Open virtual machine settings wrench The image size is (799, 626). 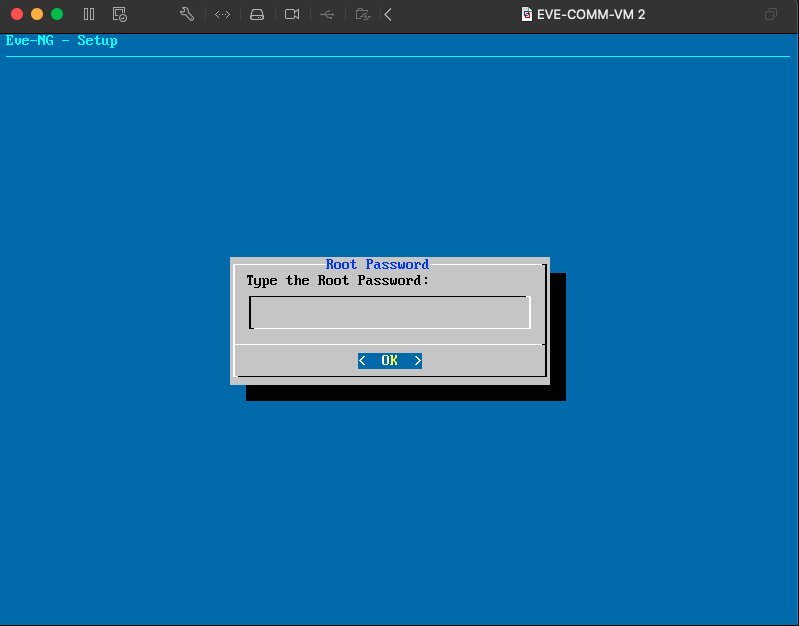[x=187, y=14]
